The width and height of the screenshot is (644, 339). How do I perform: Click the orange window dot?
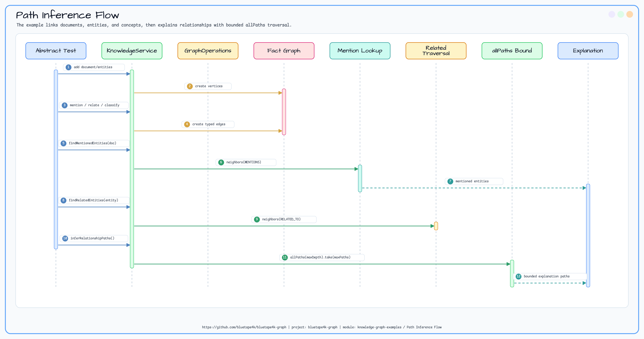point(629,14)
